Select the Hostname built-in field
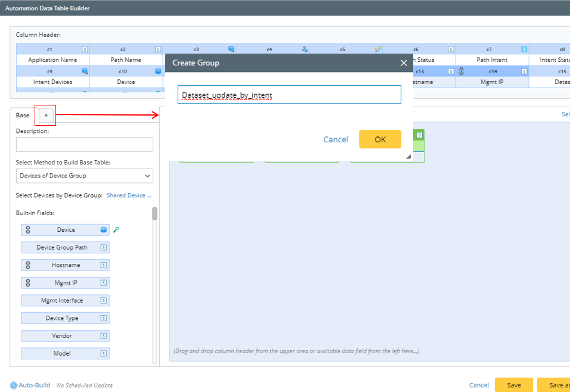 [65, 265]
